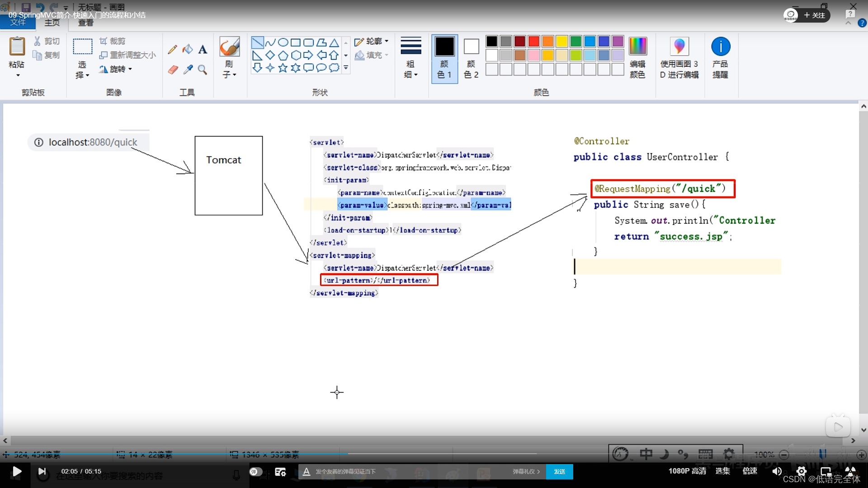Select the Color picker tool
868x488 pixels.
pos(188,70)
